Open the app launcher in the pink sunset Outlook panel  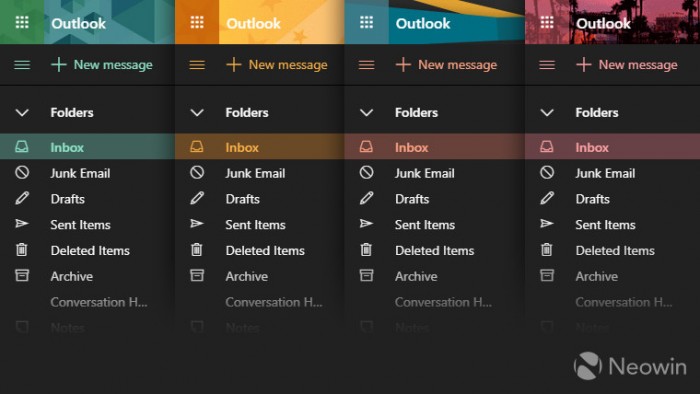point(547,22)
